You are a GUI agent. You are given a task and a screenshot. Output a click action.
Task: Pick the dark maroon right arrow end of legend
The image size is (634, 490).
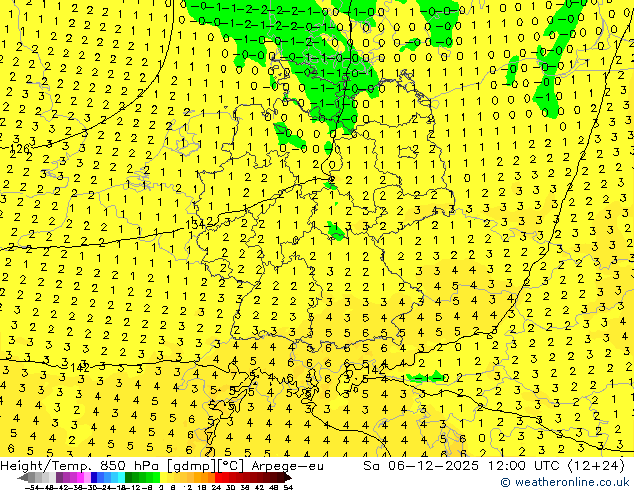click(288, 478)
